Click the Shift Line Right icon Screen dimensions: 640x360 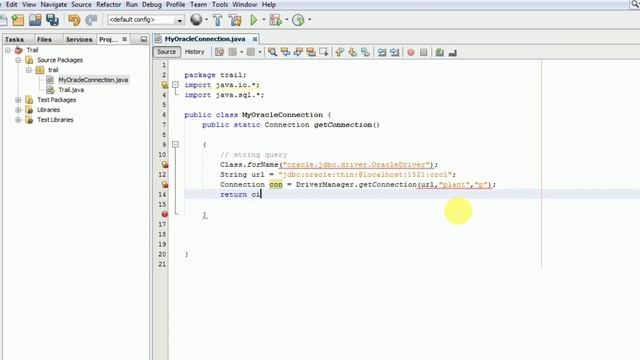[395, 52]
